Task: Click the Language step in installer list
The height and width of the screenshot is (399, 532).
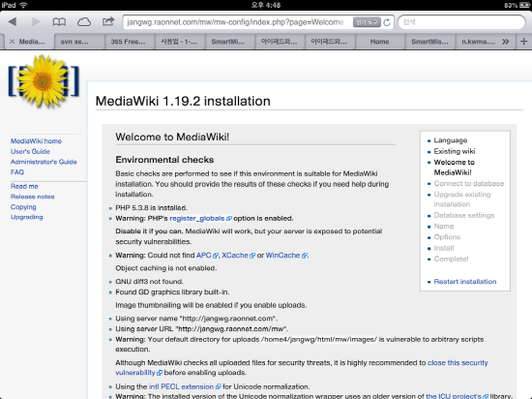Action: (x=450, y=140)
